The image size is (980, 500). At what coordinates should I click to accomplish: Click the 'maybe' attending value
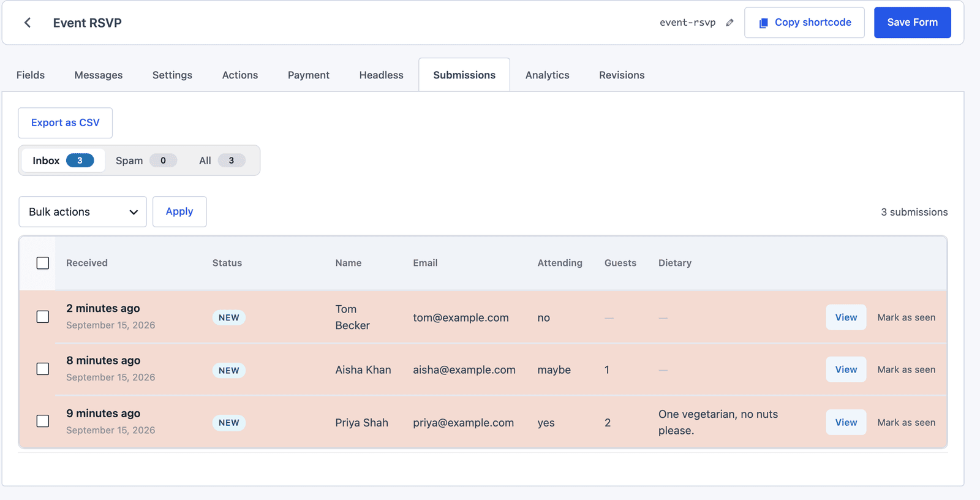pyautogui.click(x=554, y=369)
